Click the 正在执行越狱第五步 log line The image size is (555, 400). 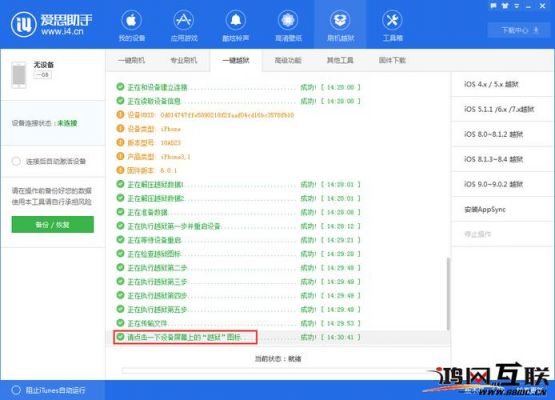pos(238,310)
